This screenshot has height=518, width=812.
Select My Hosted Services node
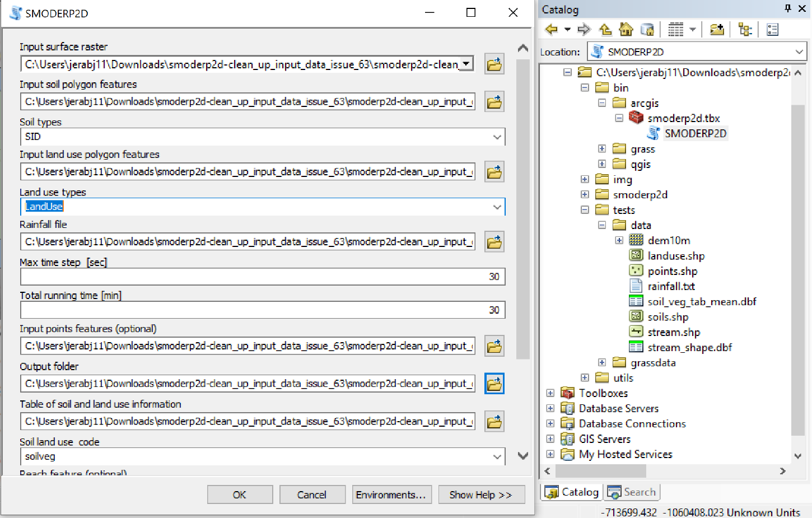(625, 455)
